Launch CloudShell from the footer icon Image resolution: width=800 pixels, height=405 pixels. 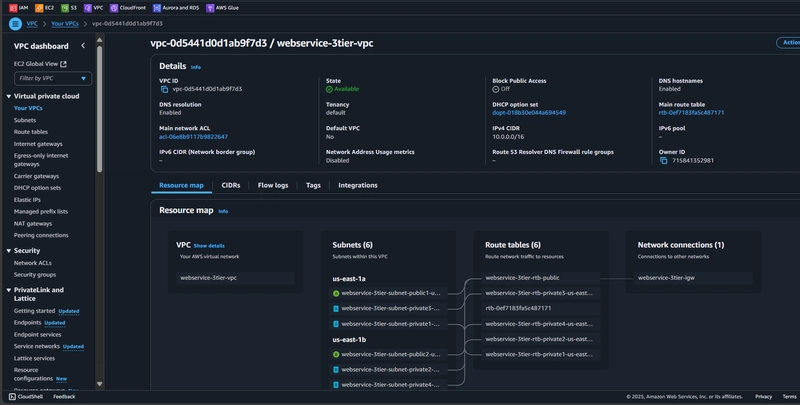[12, 396]
